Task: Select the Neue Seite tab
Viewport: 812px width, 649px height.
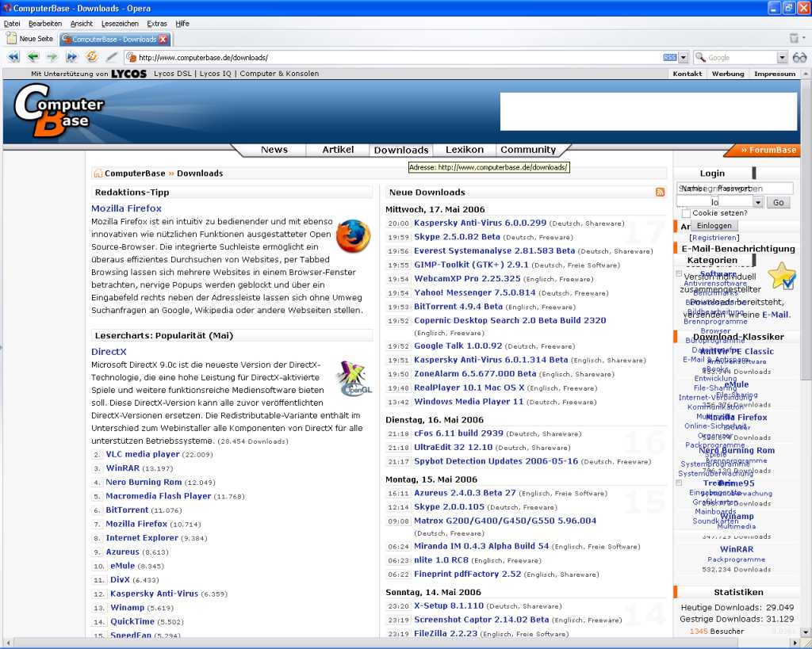Action: pos(31,39)
